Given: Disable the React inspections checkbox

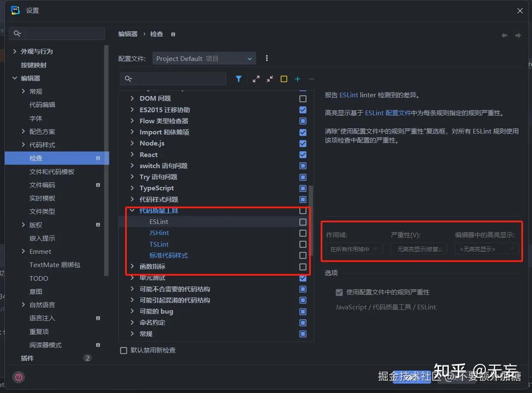Looking at the screenshot, I should (303, 154).
